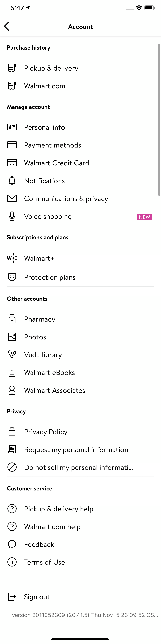Select the Pharmacy bottle icon
161x644 pixels.
pyautogui.click(x=12, y=319)
